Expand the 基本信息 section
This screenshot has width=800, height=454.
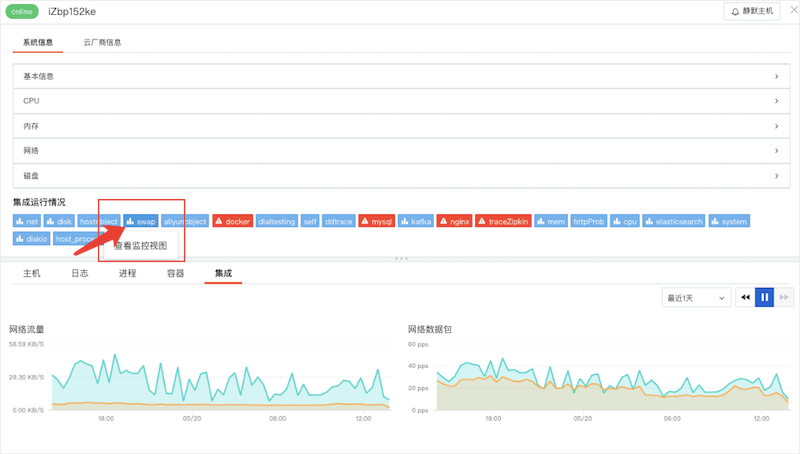400,76
